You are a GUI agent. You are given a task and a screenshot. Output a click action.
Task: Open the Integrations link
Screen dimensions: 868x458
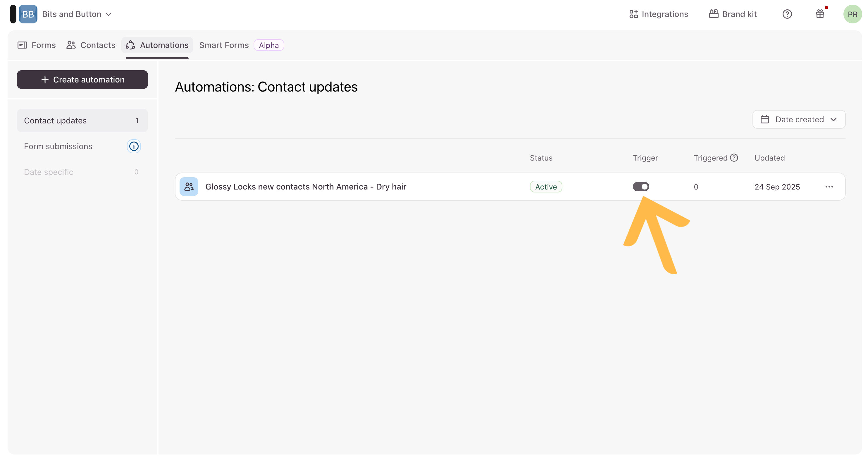point(658,14)
